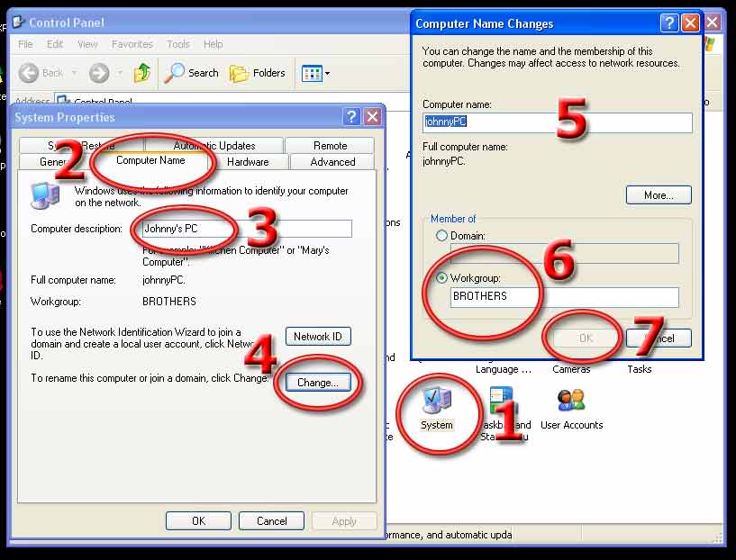Click the Apply button
The height and width of the screenshot is (560, 736).
point(344,521)
